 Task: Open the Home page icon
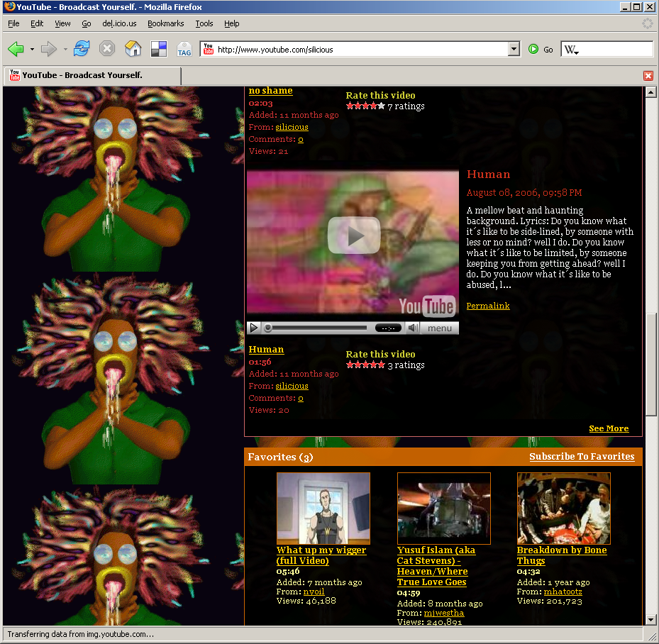coord(133,49)
